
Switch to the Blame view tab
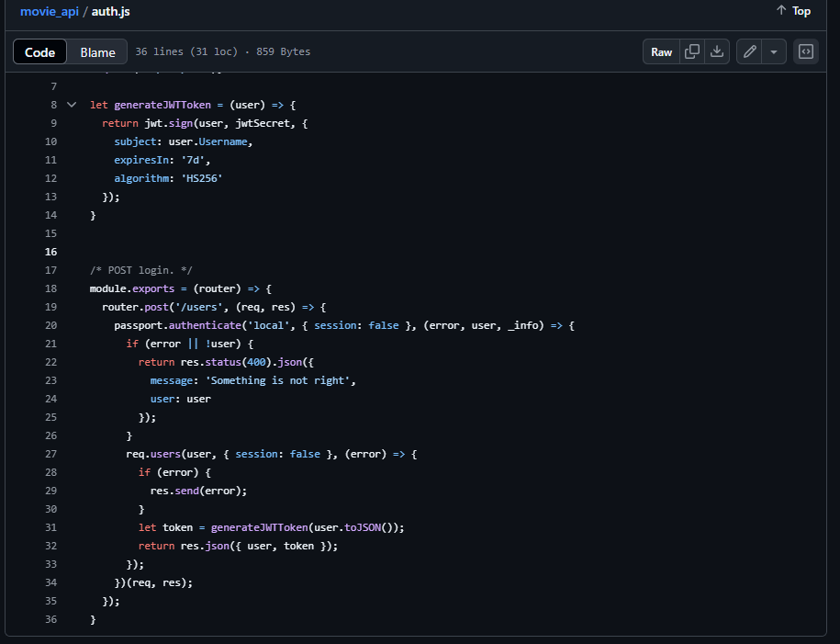[x=97, y=52]
